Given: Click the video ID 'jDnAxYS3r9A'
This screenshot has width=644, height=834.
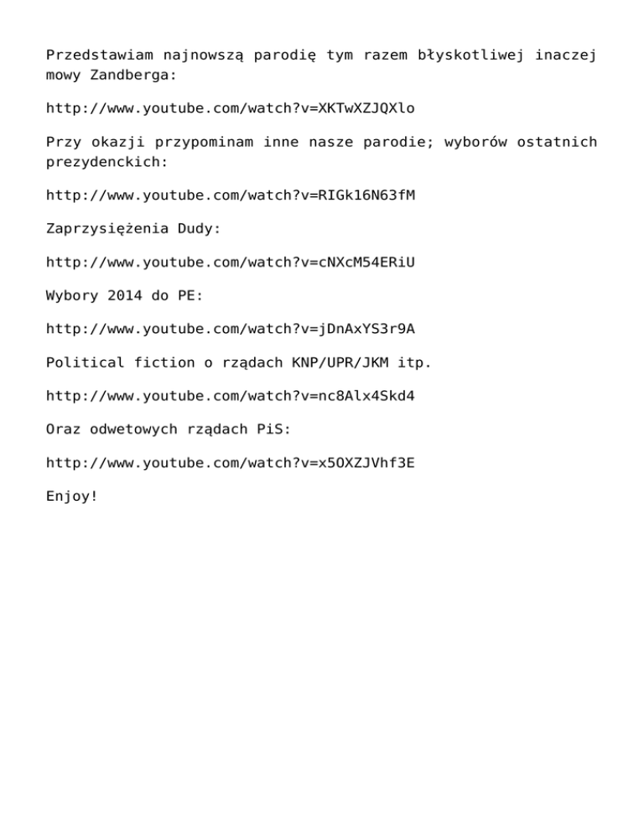Looking at the screenshot, I should tap(366, 329).
